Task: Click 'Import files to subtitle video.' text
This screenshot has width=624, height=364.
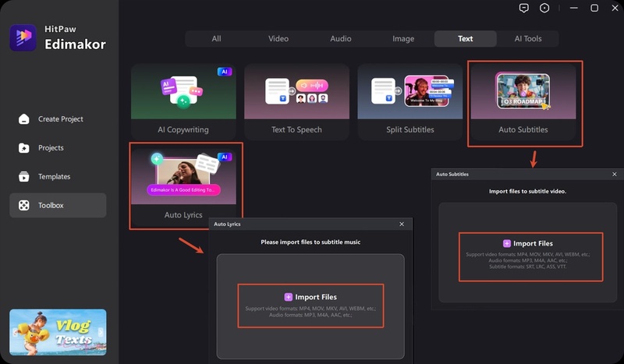Action: pyautogui.click(x=527, y=191)
